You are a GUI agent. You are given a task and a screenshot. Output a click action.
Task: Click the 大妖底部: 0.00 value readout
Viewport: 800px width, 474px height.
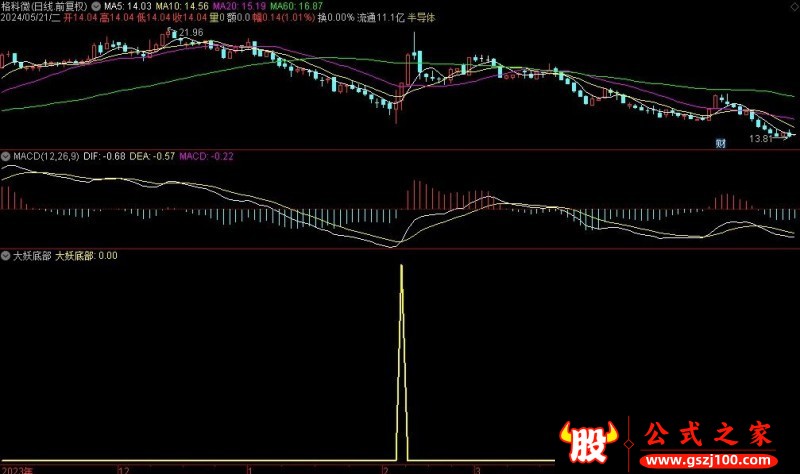coord(86,256)
